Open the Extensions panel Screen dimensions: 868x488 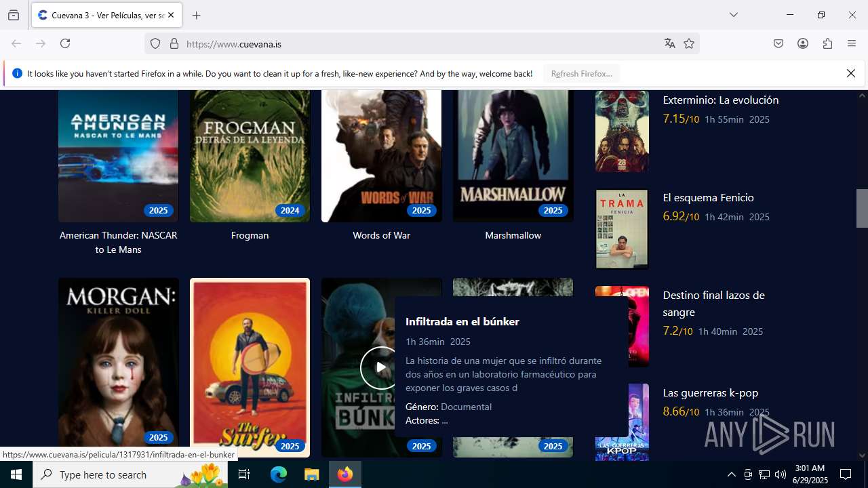point(827,43)
